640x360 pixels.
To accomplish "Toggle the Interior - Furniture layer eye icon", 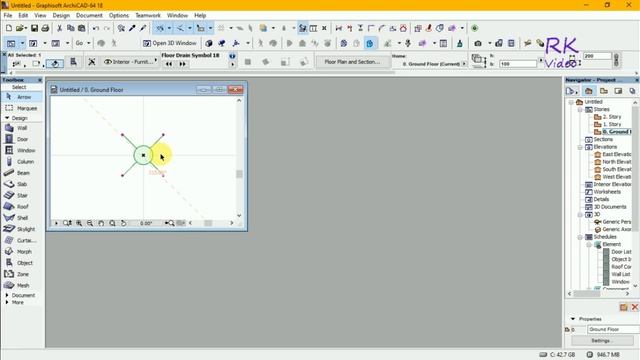I will point(108,62).
